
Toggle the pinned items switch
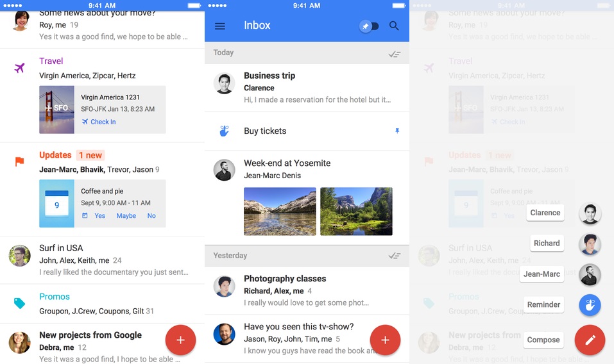(369, 26)
